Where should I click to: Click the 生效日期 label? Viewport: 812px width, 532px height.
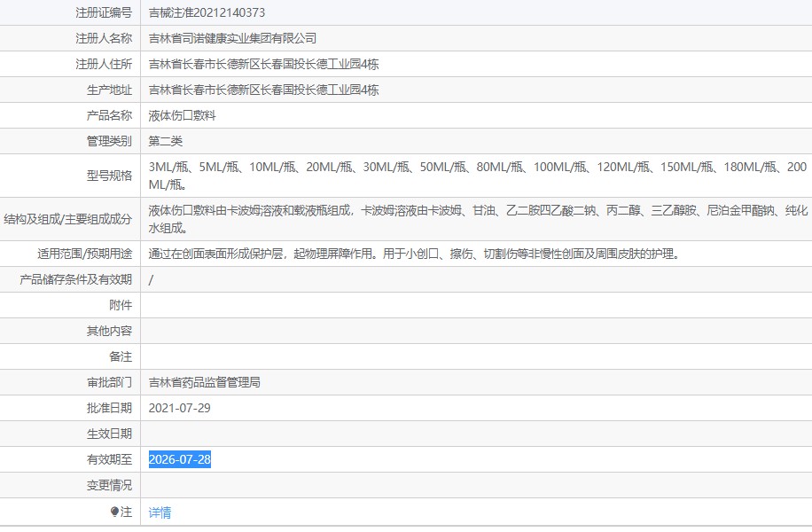[x=109, y=434]
